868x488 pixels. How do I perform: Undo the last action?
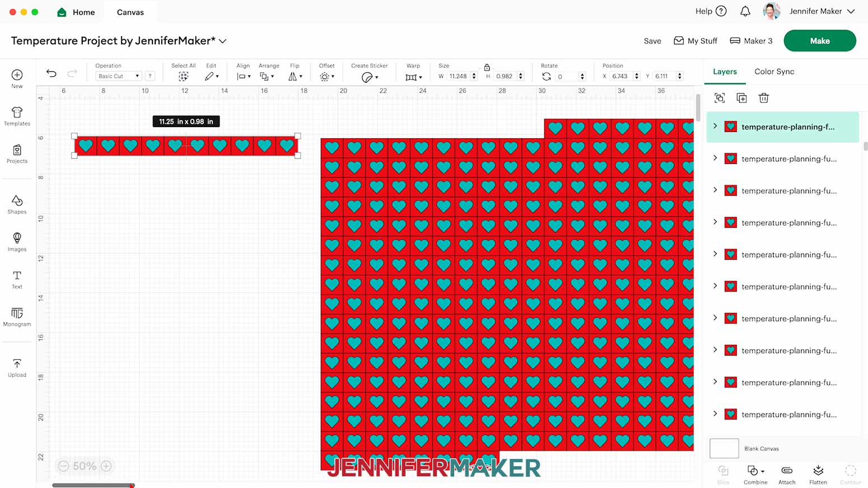51,73
